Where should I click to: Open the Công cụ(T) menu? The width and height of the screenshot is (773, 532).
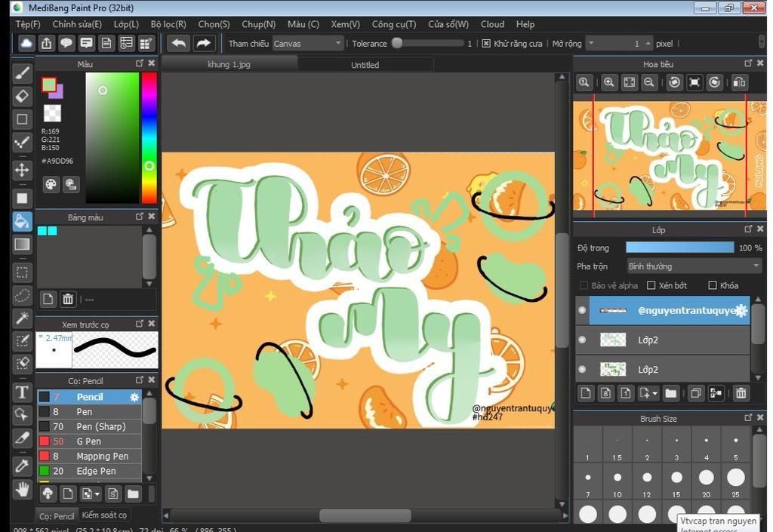394,24
